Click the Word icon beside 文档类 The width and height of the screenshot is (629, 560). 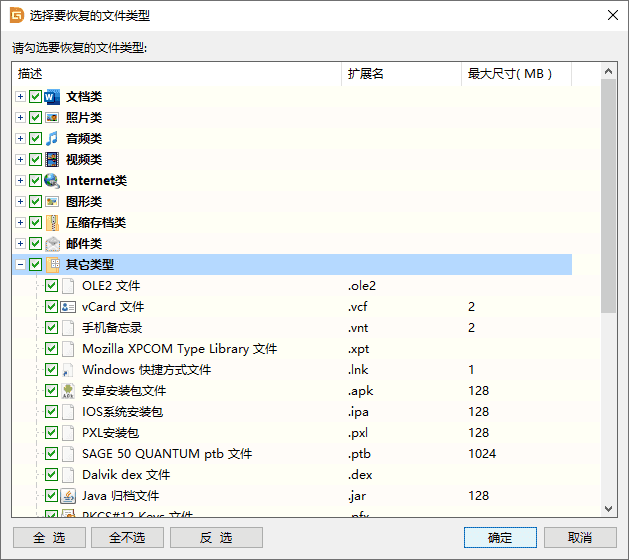pos(52,97)
